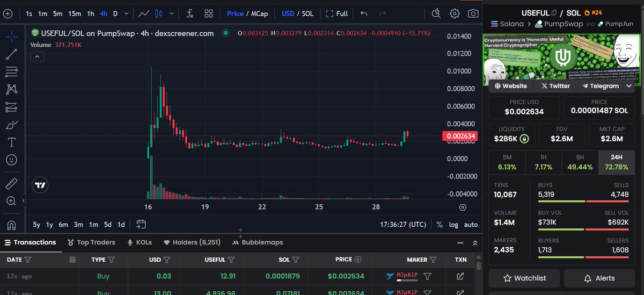
Task: Collapse the indicator legend chevron
Action: point(38,56)
